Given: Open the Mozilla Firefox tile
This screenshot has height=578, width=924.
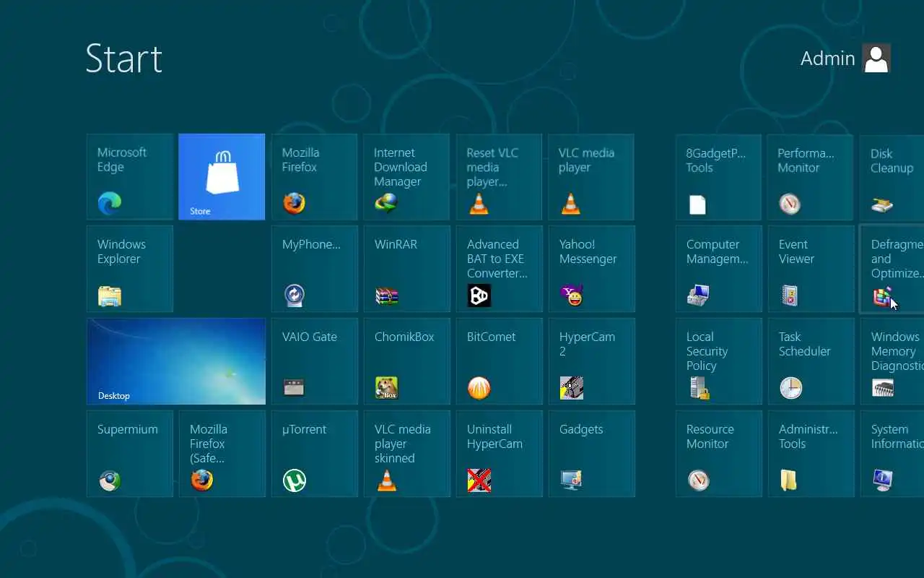Looking at the screenshot, I should coord(314,177).
